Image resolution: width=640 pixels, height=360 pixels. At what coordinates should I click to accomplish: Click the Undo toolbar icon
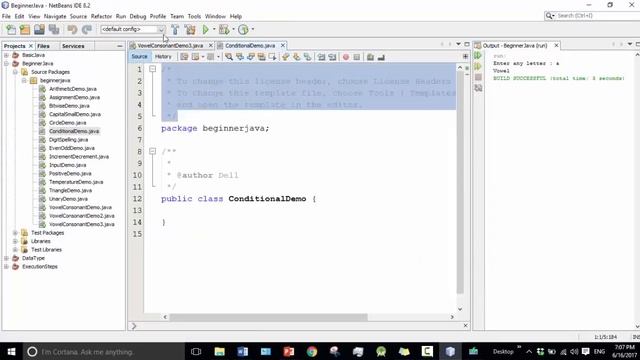72,29
